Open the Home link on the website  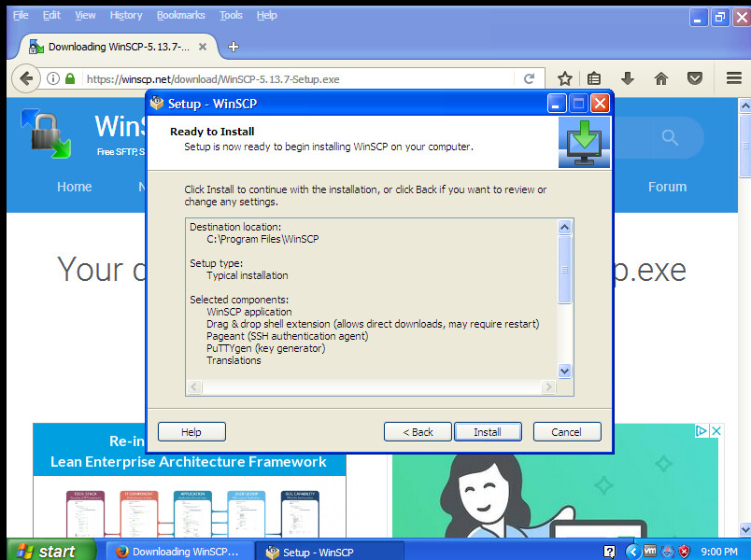(x=74, y=187)
